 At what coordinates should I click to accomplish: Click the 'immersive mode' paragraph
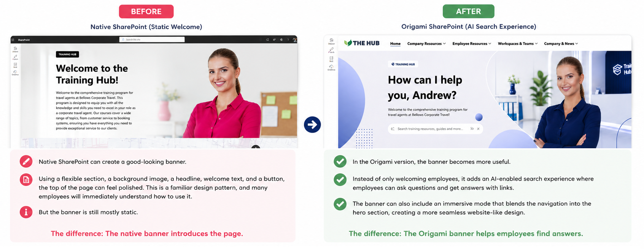coord(472,208)
